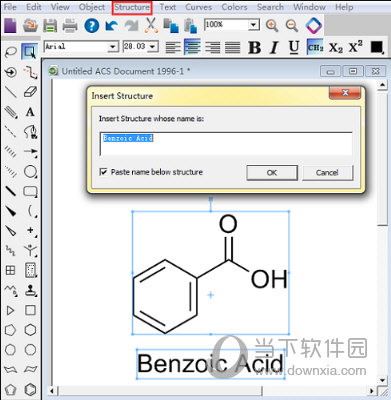Uncheck Paste name below structure
This screenshot has height=400, width=391.
coord(103,172)
